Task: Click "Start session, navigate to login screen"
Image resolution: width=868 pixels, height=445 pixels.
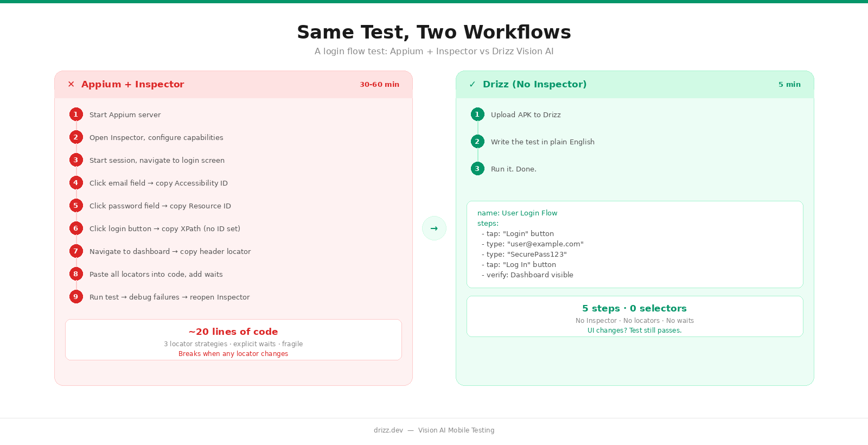Action: (157, 160)
